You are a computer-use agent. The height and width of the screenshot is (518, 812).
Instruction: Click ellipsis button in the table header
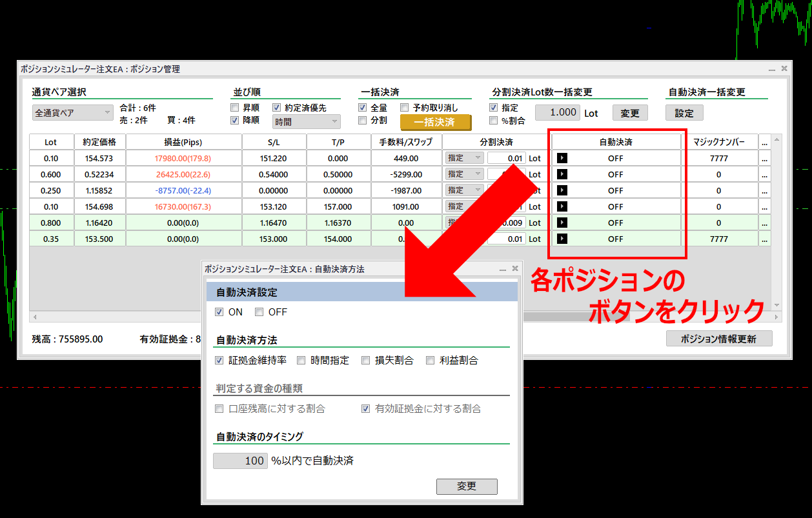(x=765, y=142)
